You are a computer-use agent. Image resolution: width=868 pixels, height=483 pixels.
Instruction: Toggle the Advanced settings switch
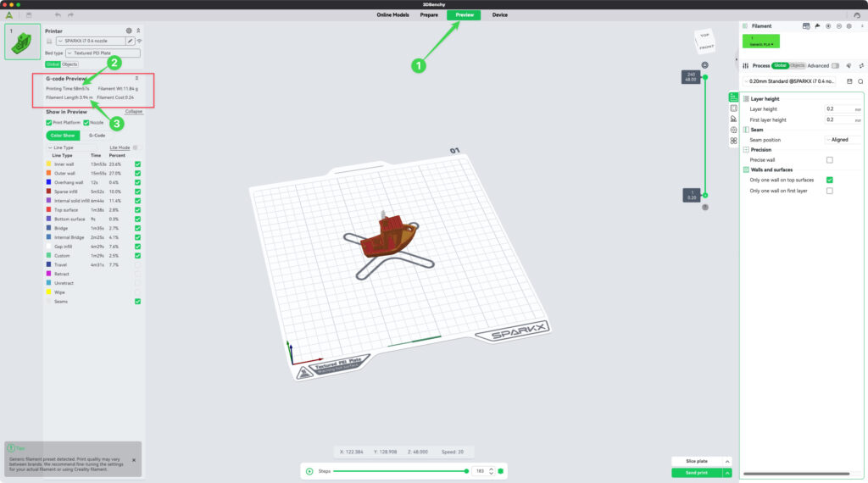[x=835, y=65]
